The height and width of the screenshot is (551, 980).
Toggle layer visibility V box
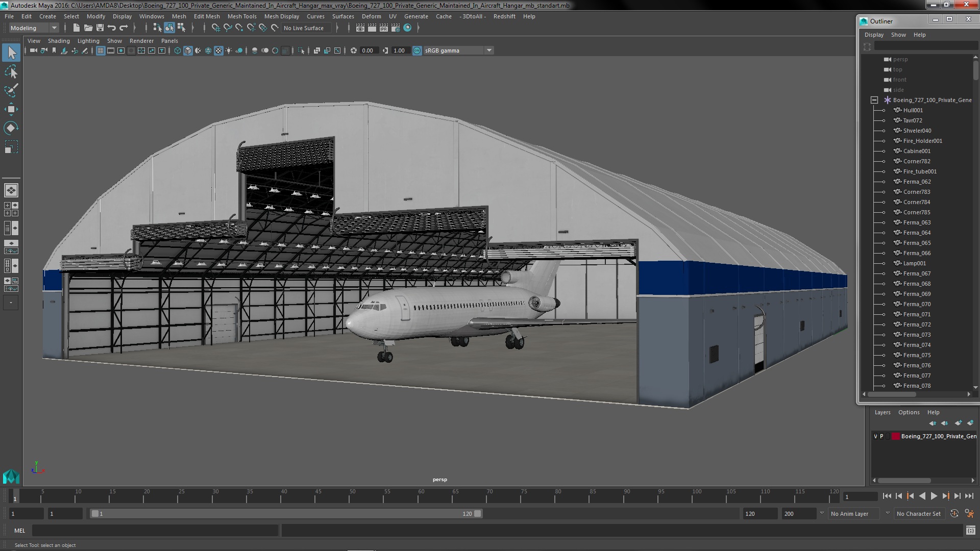click(x=875, y=436)
